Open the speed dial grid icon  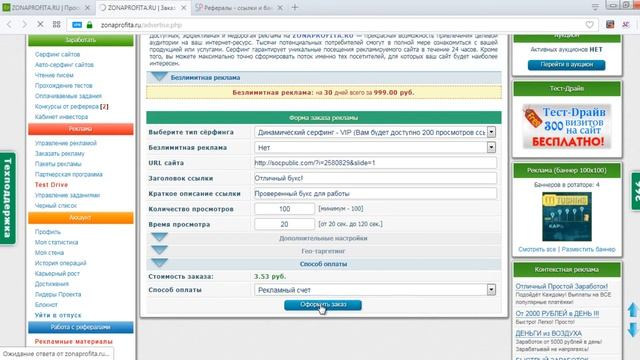(x=56, y=24)
